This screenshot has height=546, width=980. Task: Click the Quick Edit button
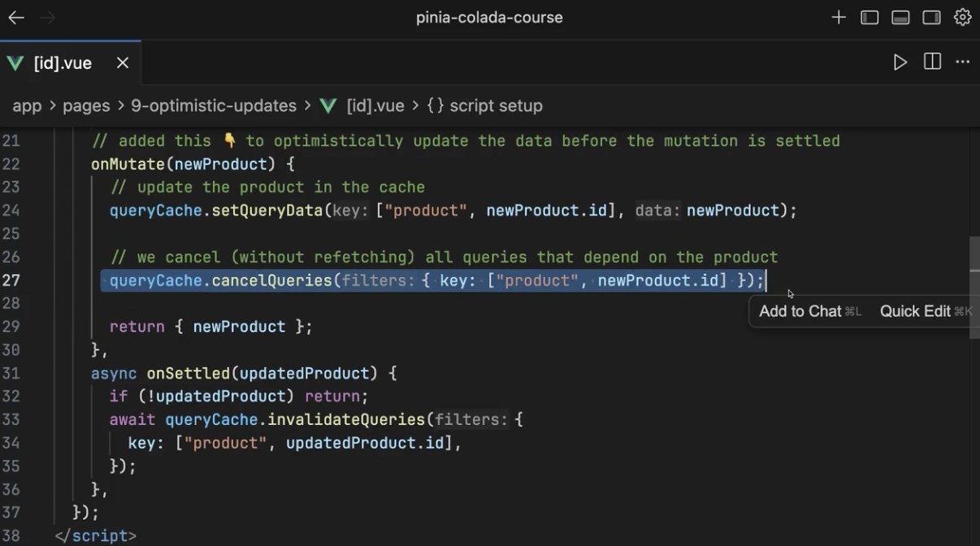[x=926, y=311]
